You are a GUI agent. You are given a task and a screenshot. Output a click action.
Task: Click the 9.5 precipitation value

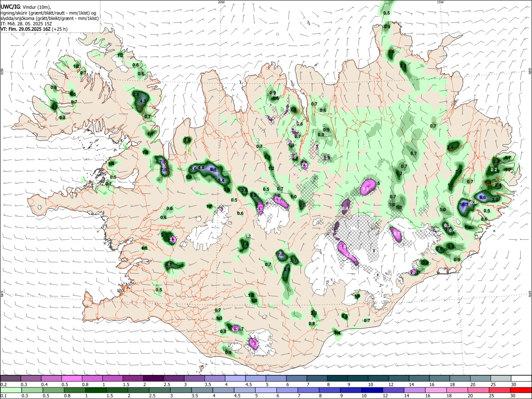(214, 170)
